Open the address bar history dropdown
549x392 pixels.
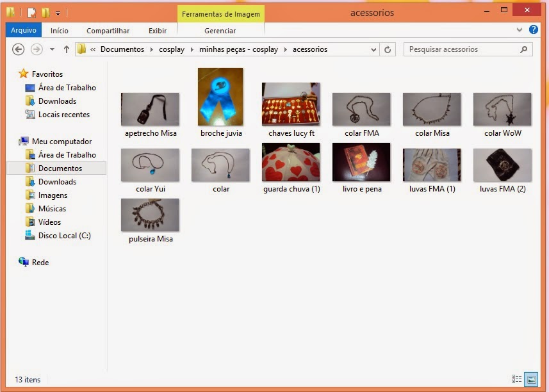(x=374, y=49)
